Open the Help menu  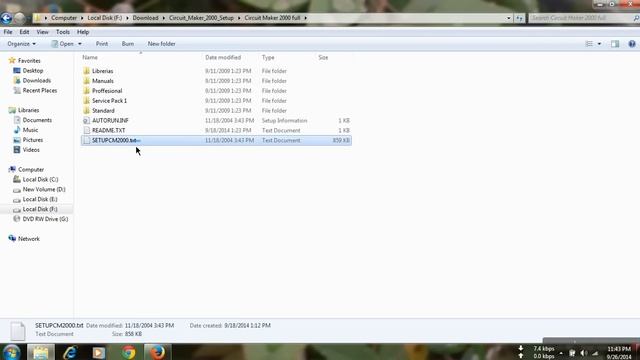click(x=83, y=32)
